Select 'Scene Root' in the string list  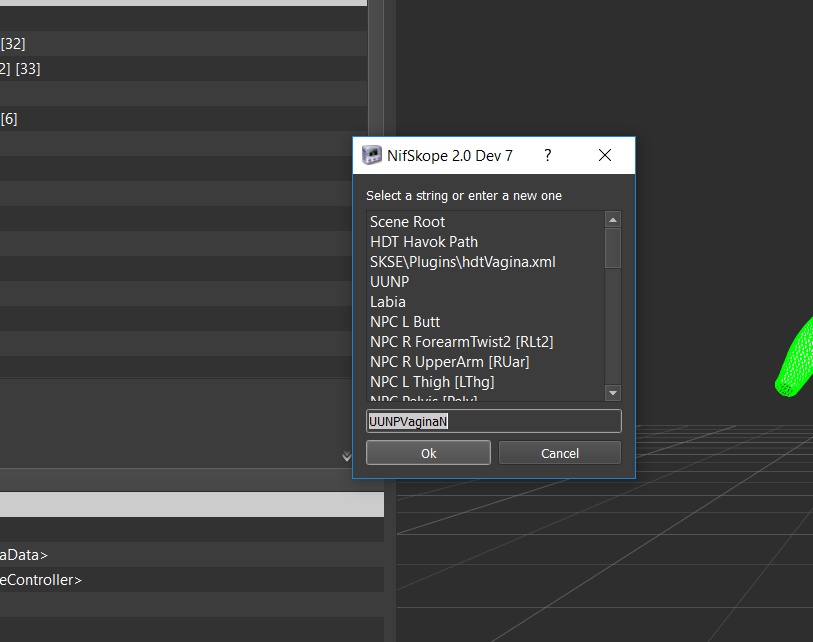click(485, 222)
